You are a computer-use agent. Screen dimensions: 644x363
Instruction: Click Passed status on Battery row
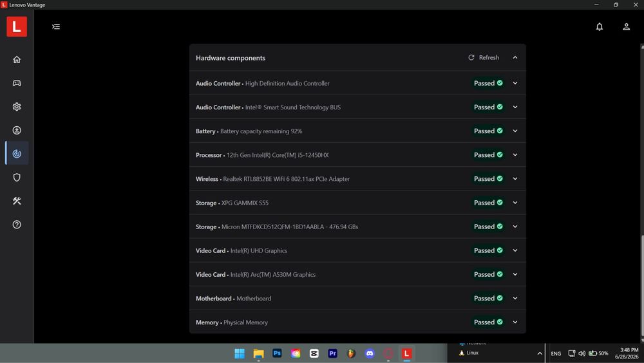coord(488,131)
